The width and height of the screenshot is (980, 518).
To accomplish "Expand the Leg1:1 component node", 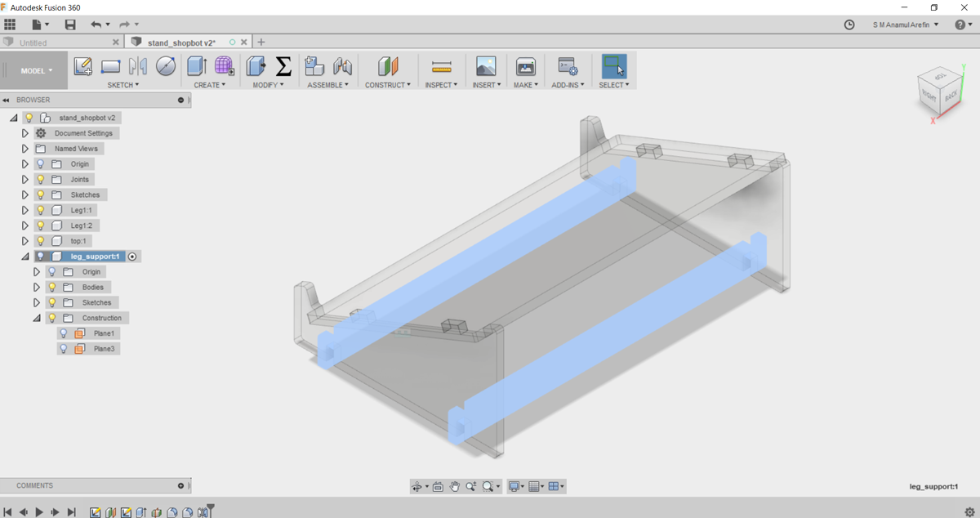I will [25, 211].
